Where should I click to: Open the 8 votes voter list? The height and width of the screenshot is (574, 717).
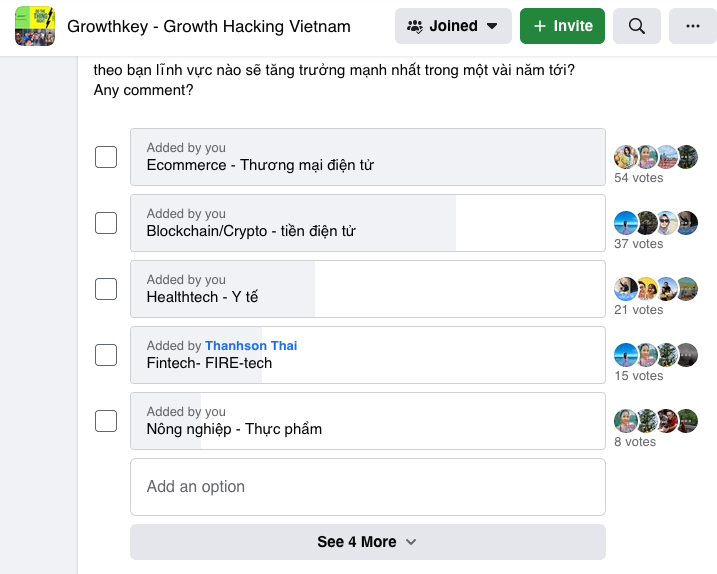(x=635, y=442)
